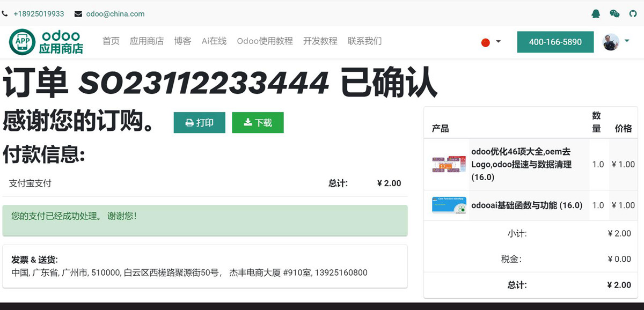644x310 pixels.
Task: Click the green 下载 download button
Action: [x=258, y=123]
